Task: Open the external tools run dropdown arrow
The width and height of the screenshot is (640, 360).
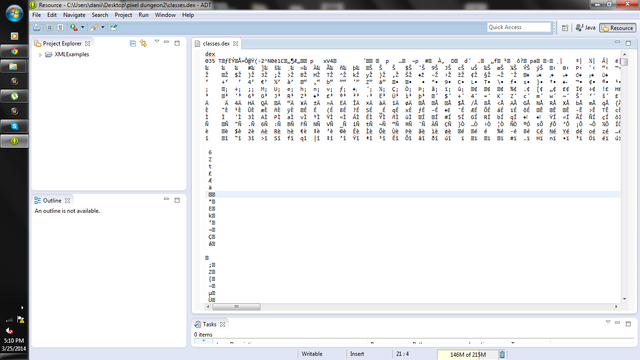Action: tap(82, 27)
